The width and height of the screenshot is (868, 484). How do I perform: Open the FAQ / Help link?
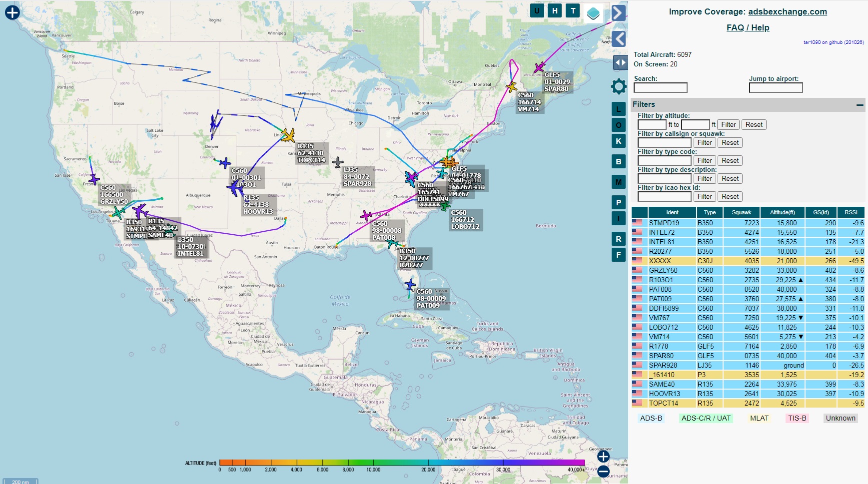click(748, 27)
